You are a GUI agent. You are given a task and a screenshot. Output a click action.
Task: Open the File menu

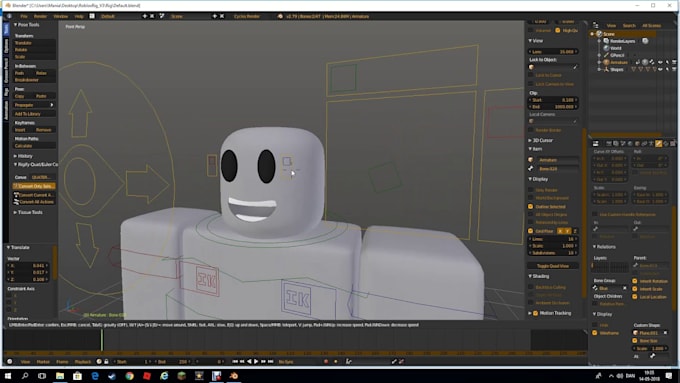pos(24,16)
